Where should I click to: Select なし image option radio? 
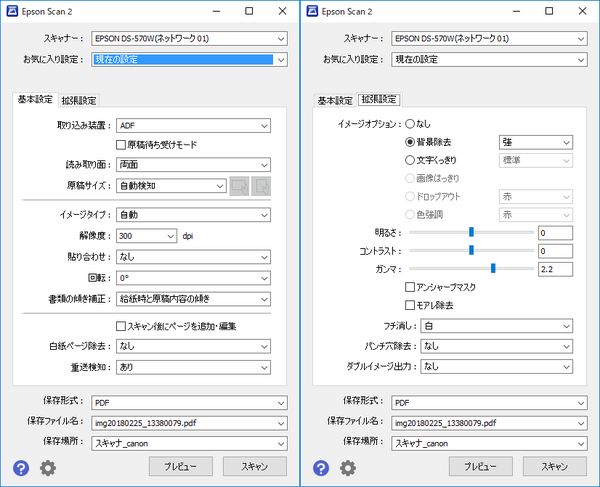pos(410,124)
